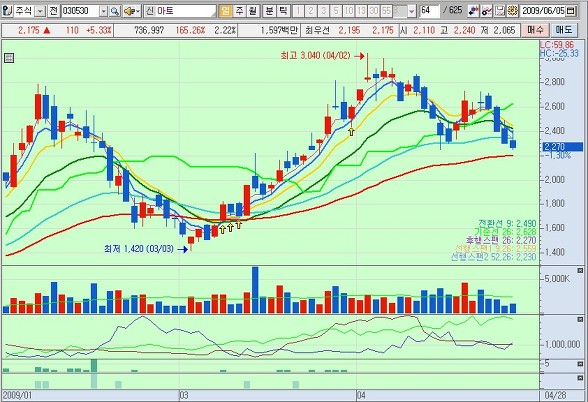Select the minute (분) chart tab
Screen dimensions: 588x402
[x=269, y=11]
